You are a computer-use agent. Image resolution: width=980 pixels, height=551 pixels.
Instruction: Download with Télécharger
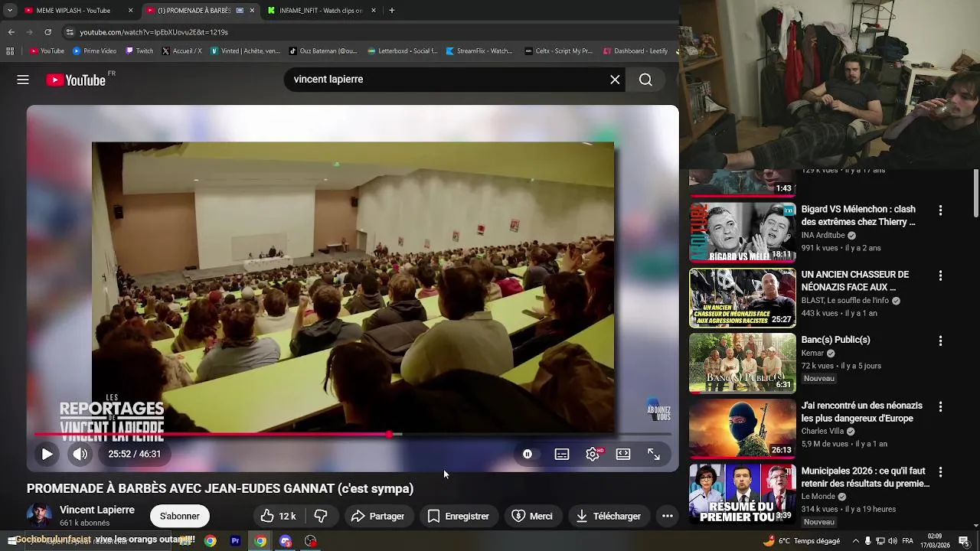pos(609,516)
